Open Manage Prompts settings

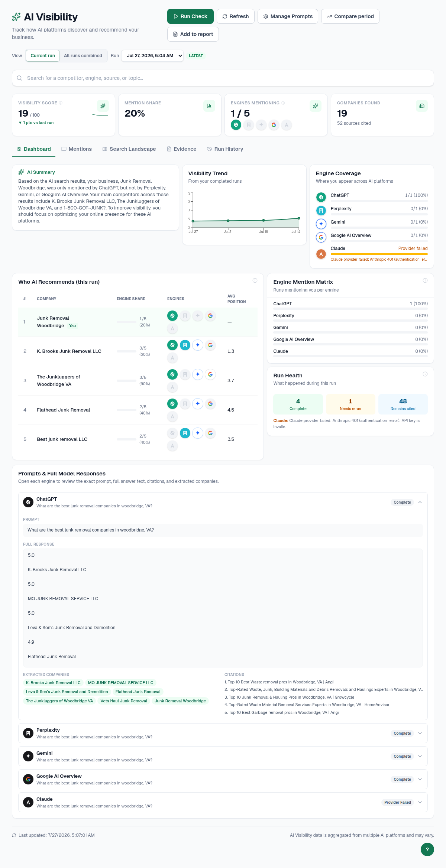pyautogui.click(x=288, y=16)
